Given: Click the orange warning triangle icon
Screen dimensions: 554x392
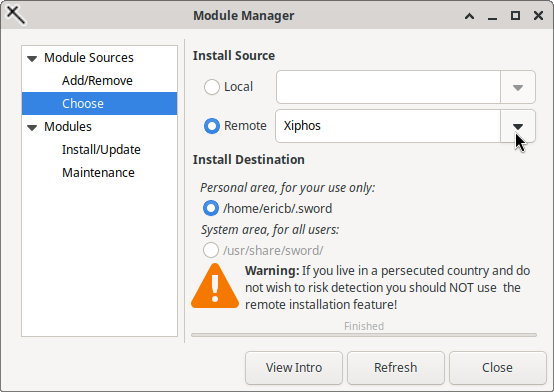Looking at the screenshot, I should pos(215,286).
